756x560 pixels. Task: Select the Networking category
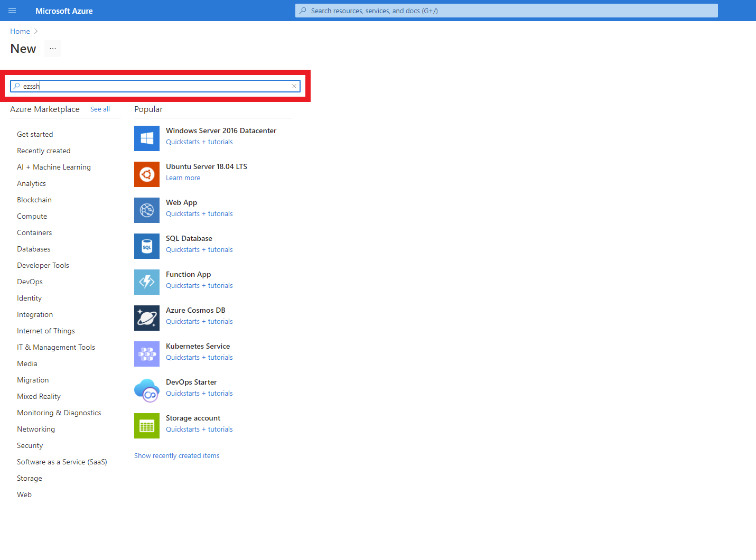[36, 429]
